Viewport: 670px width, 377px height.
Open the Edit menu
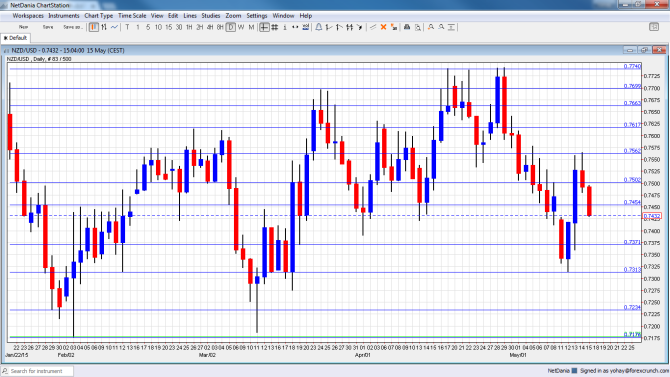click(x=173, y=16)
